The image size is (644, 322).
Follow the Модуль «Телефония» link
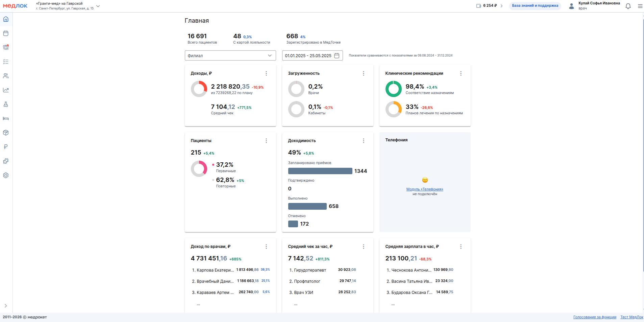click(x=425, y=189)
